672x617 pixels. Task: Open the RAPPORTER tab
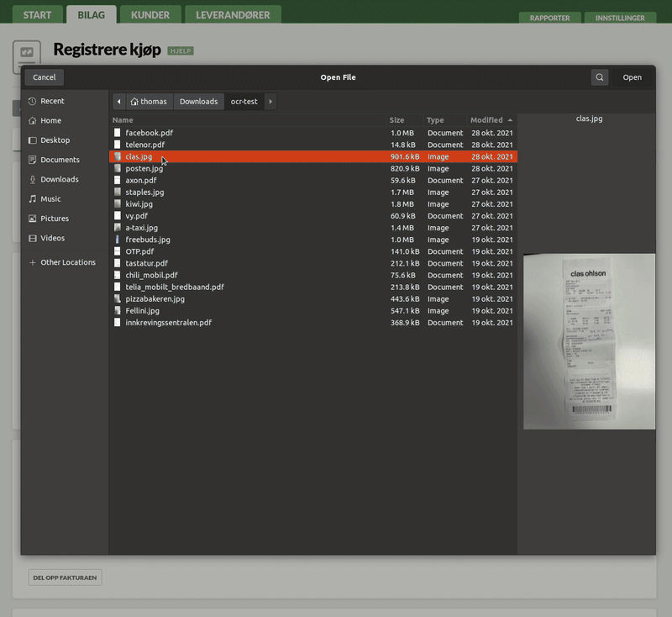pyautogui.click(x=550, y=18)
